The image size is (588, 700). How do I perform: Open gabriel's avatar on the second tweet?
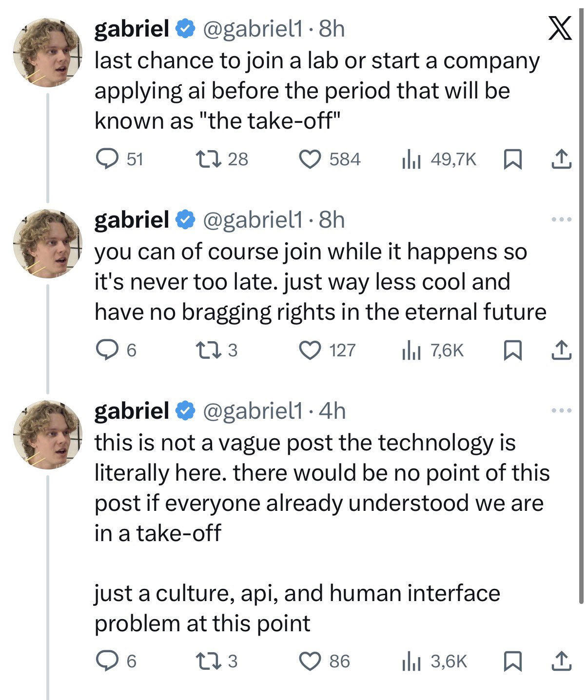tap(48, 244)
